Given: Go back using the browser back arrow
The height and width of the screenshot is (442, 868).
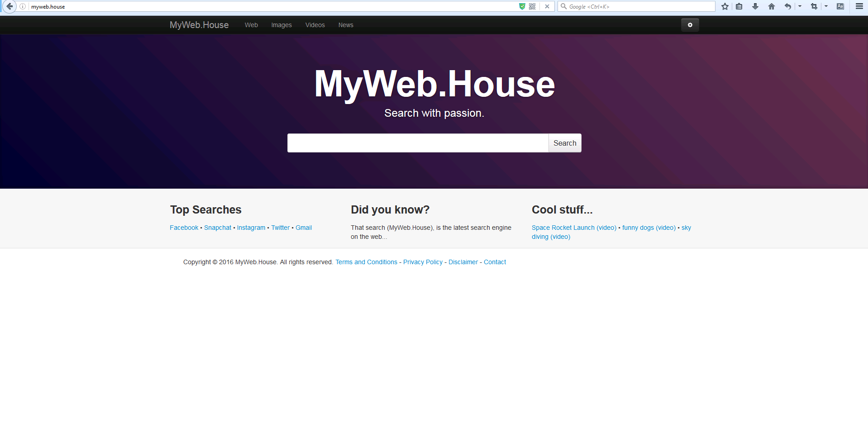Looking at the screenshot, I should coord(10,6).
